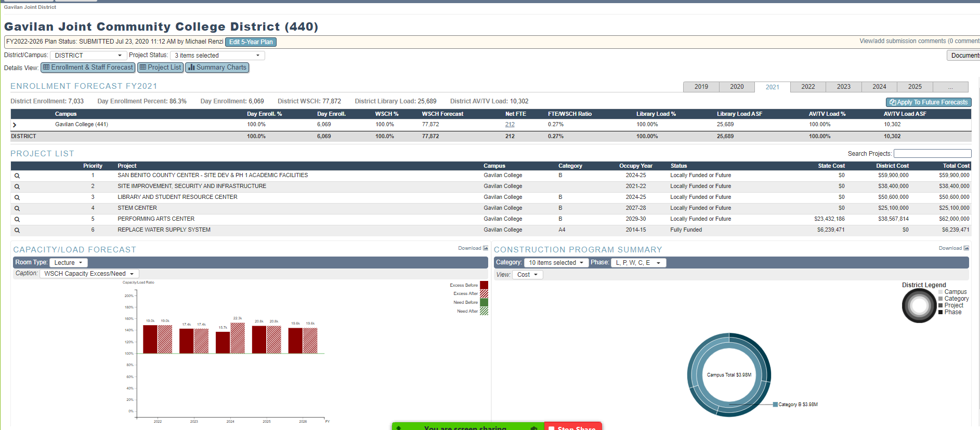Screen dimensions: 980x430
Task: Open magnifier for Replace Water Supply System
Action: (x=17, y=231)
